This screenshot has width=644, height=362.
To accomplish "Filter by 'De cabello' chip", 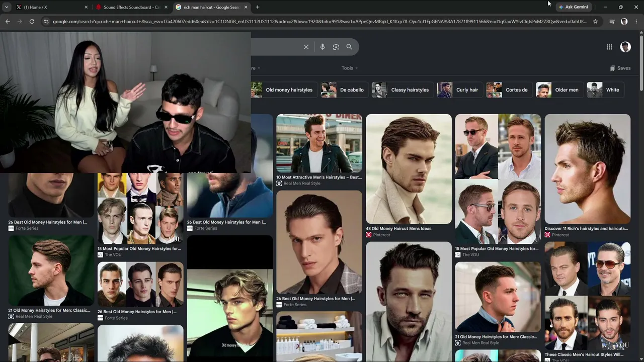I will click(344, 90).
